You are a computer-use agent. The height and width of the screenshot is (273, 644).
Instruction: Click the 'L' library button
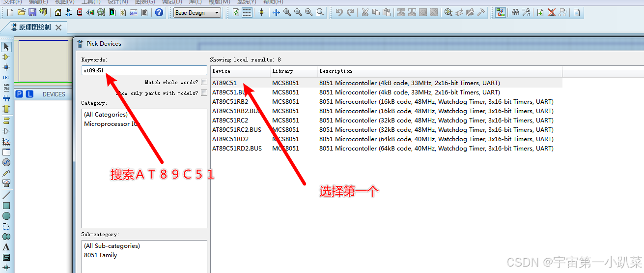point(29,94)
